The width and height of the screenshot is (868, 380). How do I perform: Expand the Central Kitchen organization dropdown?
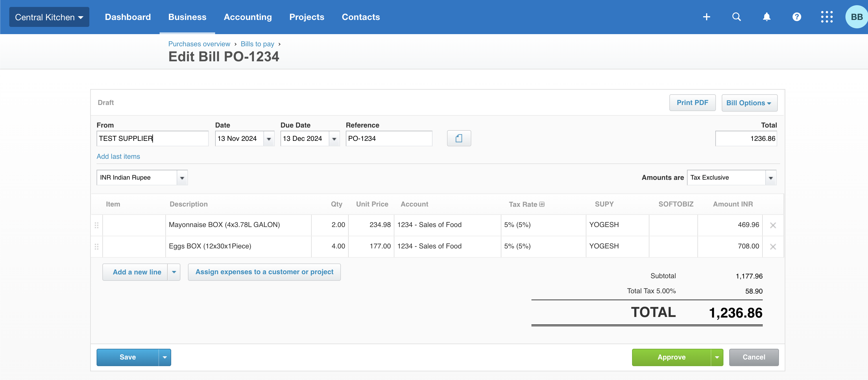pyautogui.click(x=49, y=17)
